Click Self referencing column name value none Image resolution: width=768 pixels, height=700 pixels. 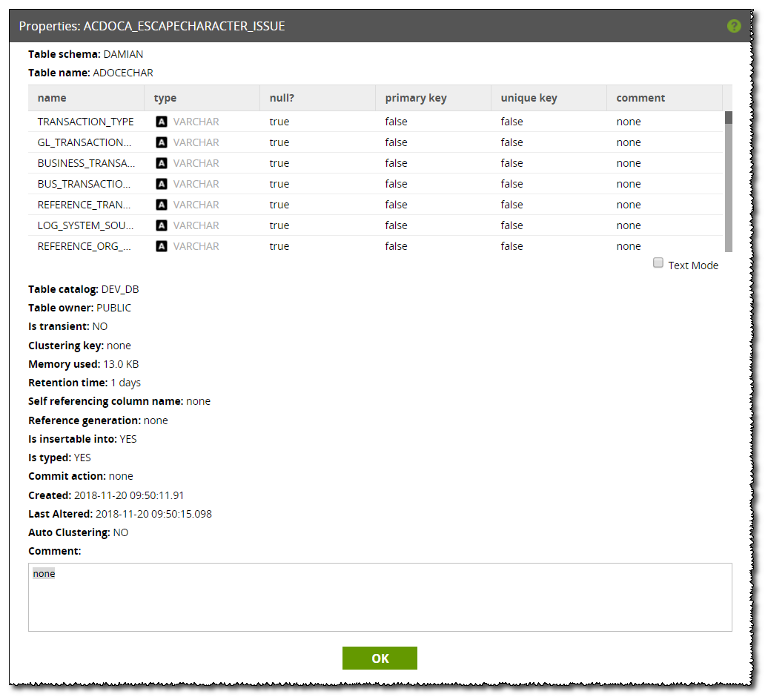(x=199, y=402)
